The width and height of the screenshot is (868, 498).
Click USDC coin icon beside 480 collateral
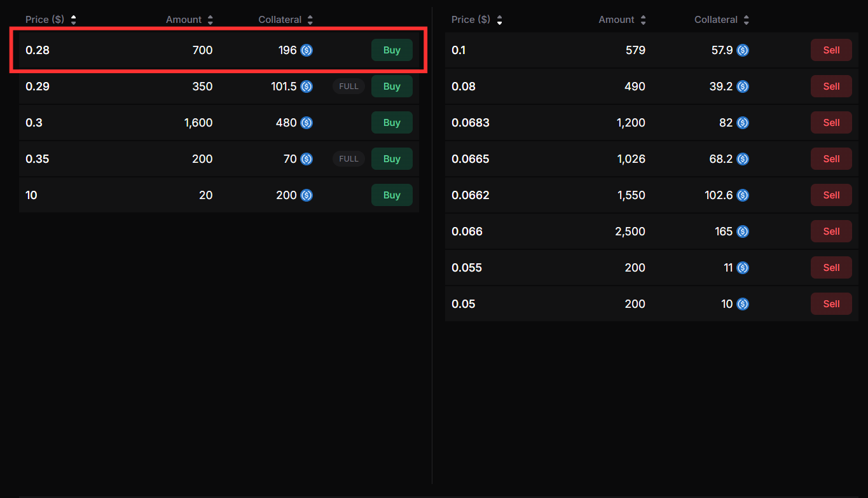click(x=307, y=123)
